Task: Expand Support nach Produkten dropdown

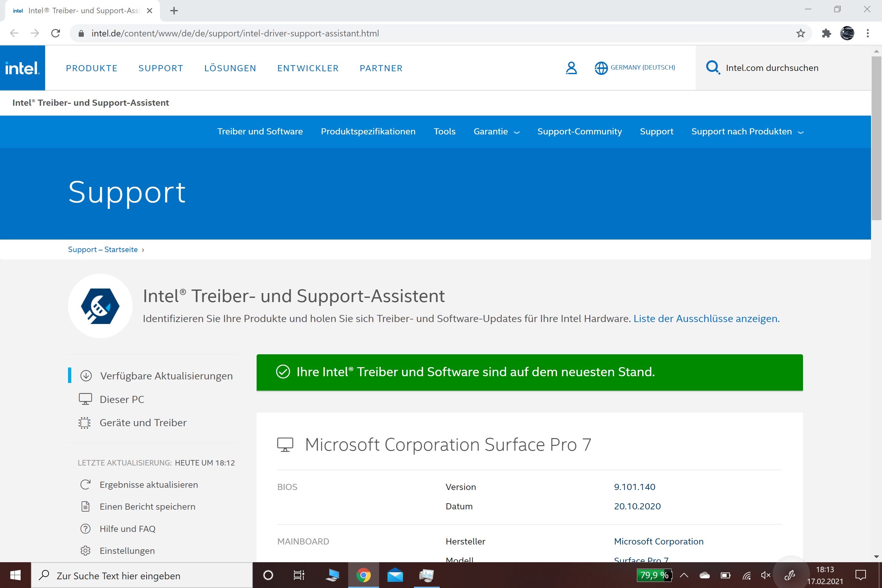Action: pyautogui.click(x=747, y=132)
